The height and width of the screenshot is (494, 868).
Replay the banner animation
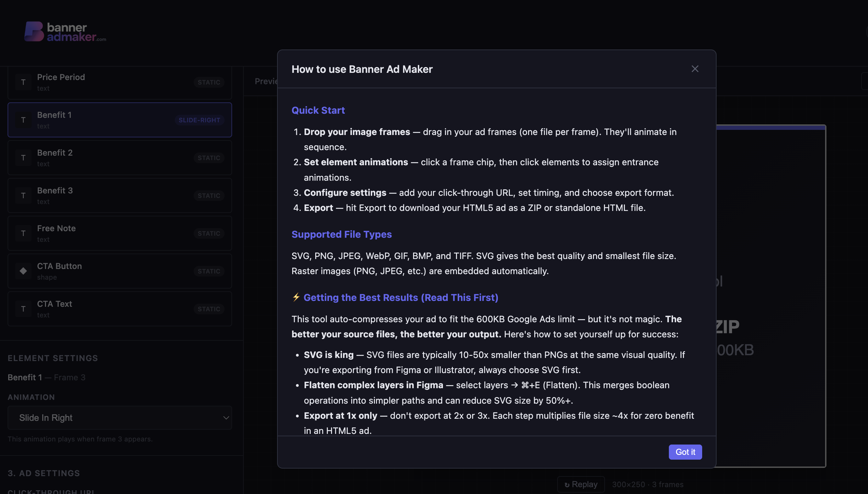tap(581, 484)
